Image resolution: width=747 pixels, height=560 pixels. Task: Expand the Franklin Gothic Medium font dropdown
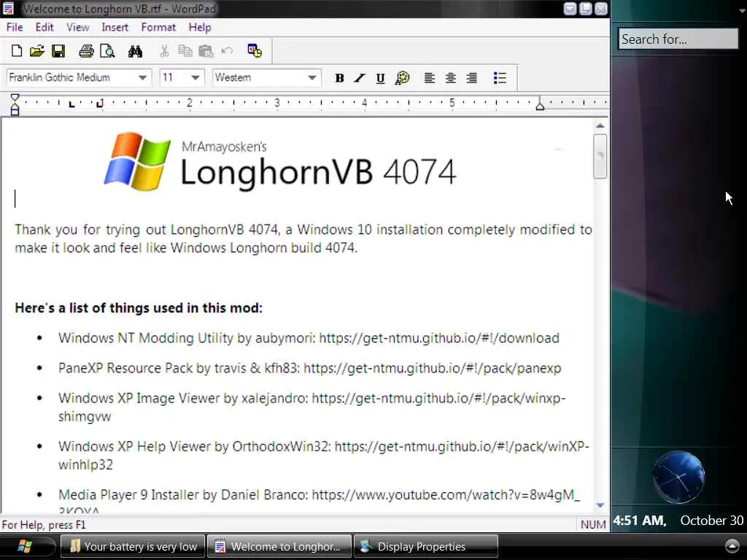[x=142, y=77]
